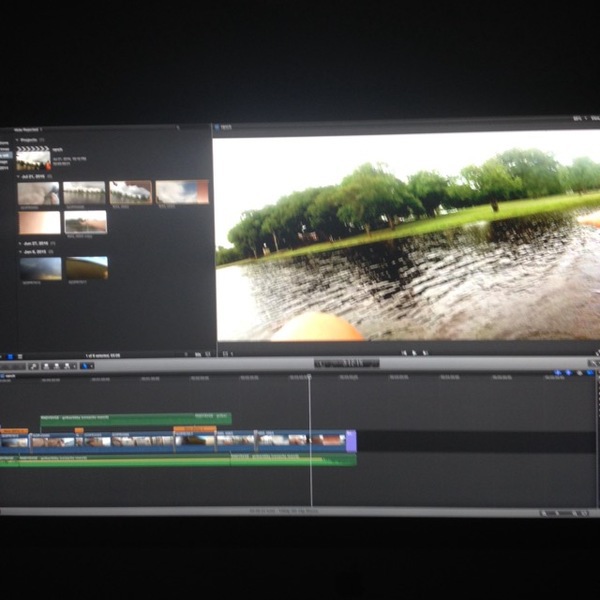
Task: Click the browser search magnifier icon
Action: coord(178,127)
